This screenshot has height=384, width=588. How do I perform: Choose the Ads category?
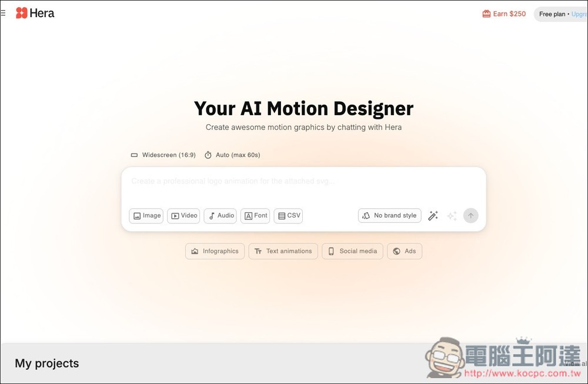tap(405, 251)
